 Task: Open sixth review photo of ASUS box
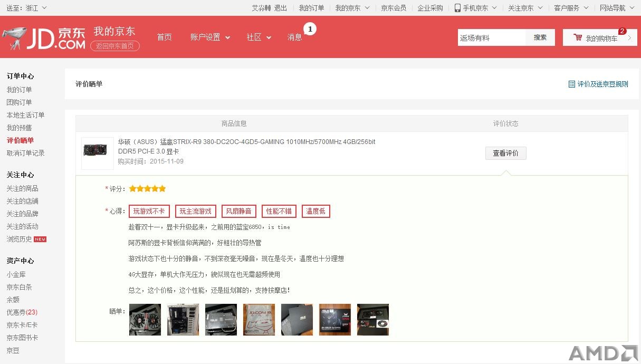tap(335, 320)
